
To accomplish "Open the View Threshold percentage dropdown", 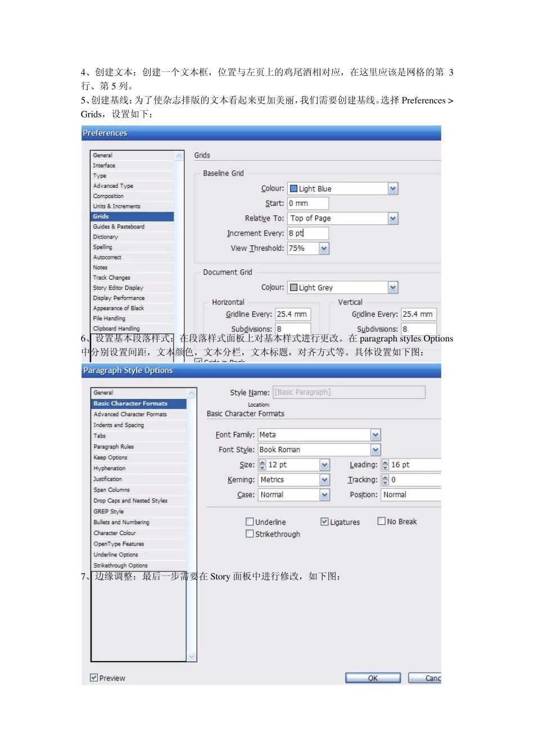I will (x=324, y=248).
